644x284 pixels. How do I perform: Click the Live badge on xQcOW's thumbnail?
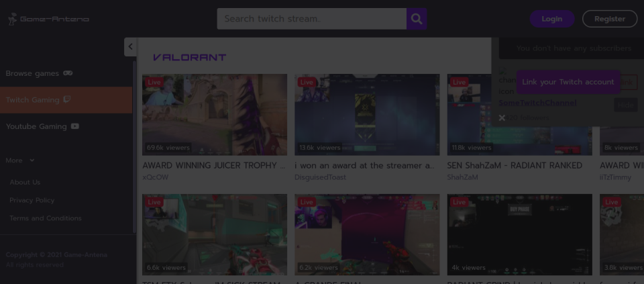154,82
